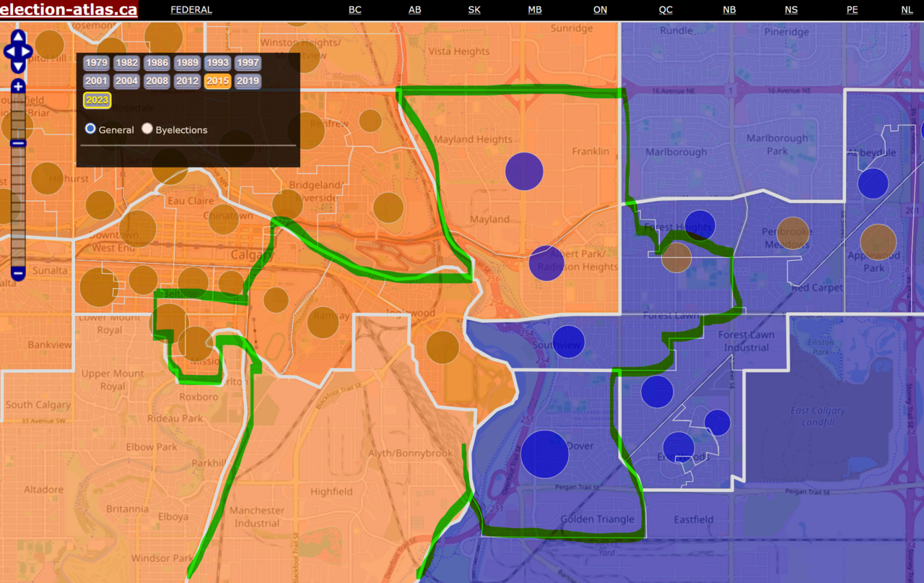Zoom in with the plus button
Screen dimensions: 924x583
18,87
